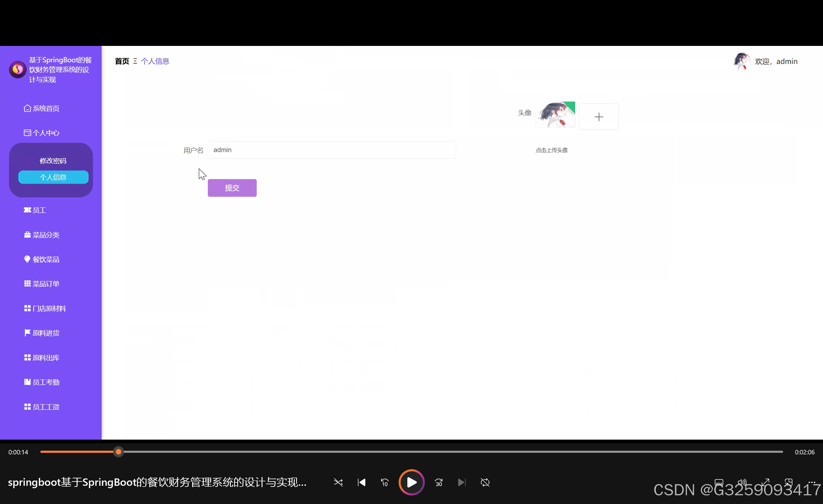Click the plus box to upload avatar
Image resolution: width=823 pixels, height=504 pixels.
click(599, 117)
